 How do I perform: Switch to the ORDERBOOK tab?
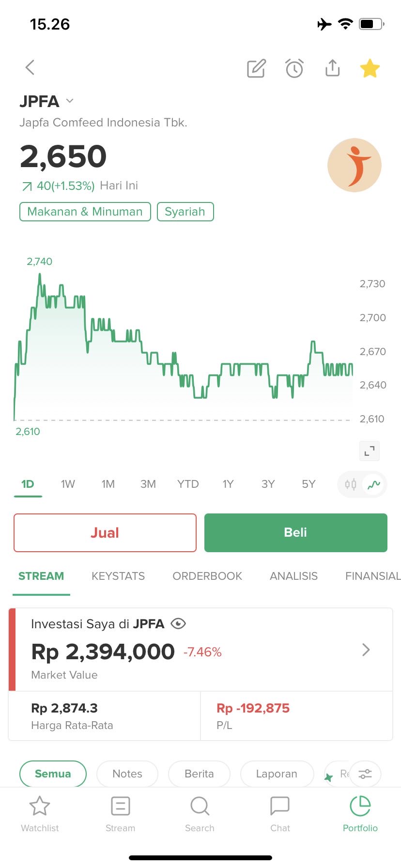(x=207, y=576)
